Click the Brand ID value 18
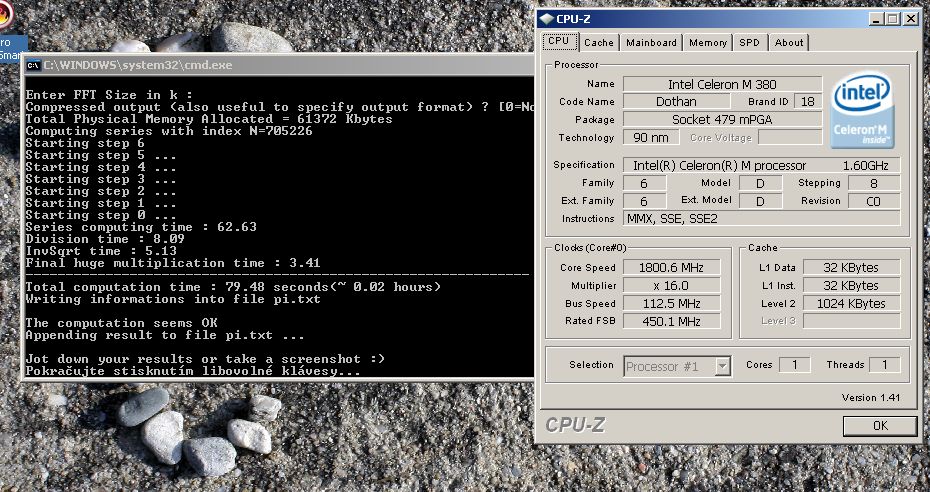The image size is (930, 492). tap(808, 101)
